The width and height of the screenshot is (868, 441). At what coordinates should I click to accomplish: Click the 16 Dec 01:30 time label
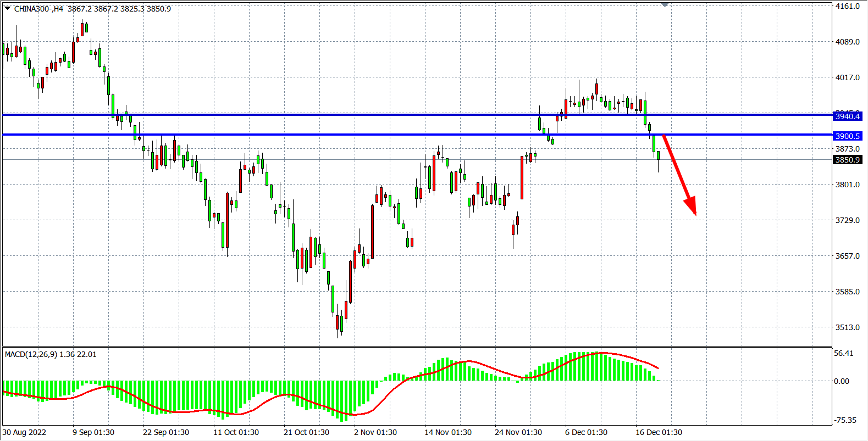point(659,432)
